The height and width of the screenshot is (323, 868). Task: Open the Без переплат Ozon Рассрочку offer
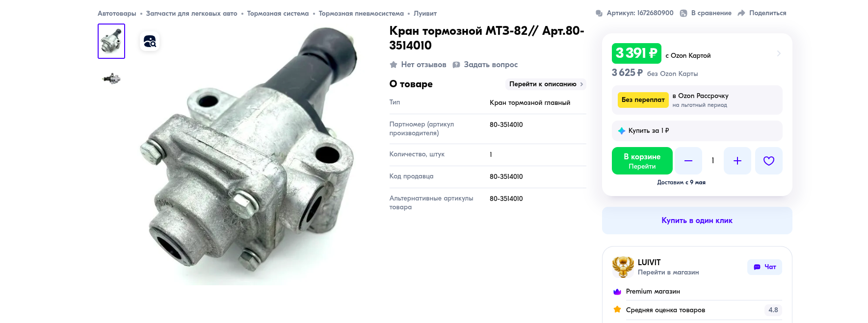click(x=697, y=100)
